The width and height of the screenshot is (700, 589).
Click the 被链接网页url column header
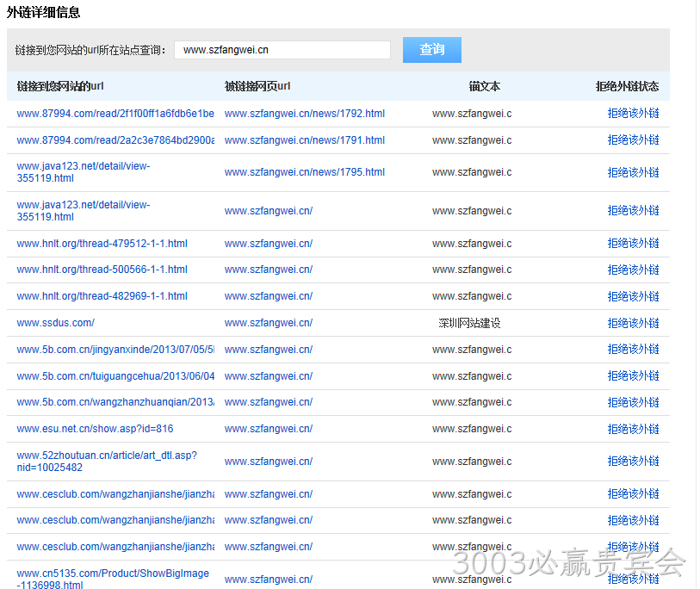pos(257,86)
